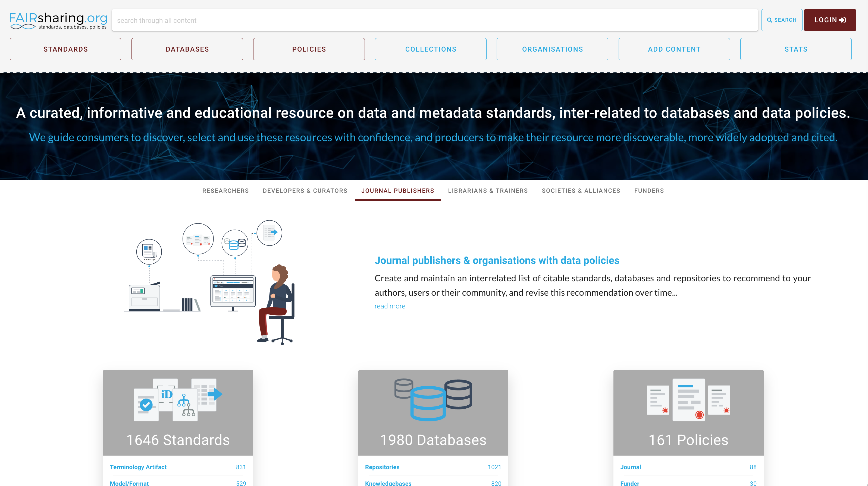
Task: Click the search input field
Action: pos(434,20)
